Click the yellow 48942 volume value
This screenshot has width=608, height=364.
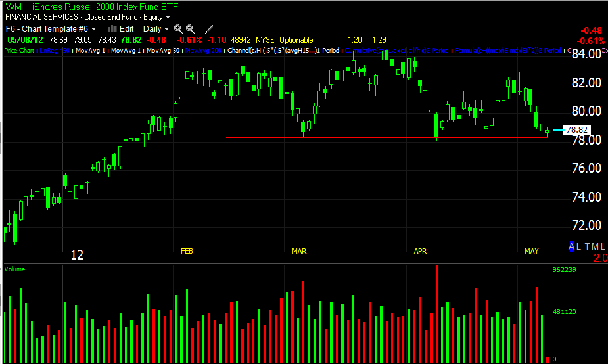[241, 40]
